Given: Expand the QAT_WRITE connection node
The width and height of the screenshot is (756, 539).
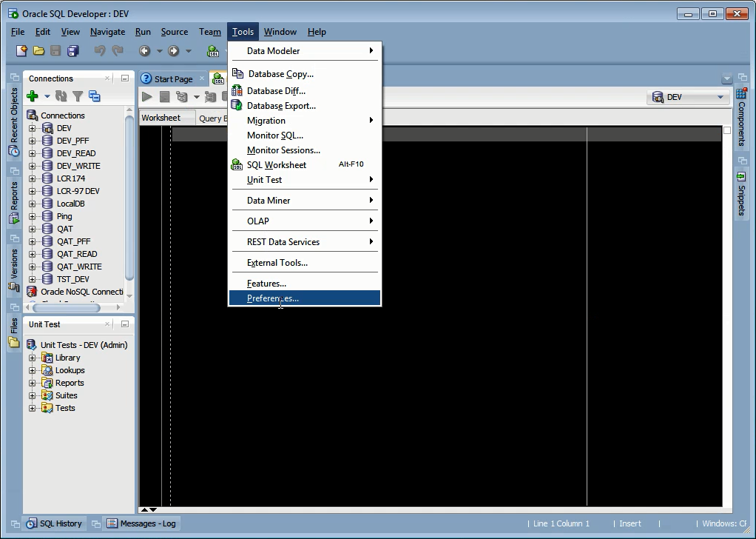Looking at the screenshot, I should tap(32, 267).
